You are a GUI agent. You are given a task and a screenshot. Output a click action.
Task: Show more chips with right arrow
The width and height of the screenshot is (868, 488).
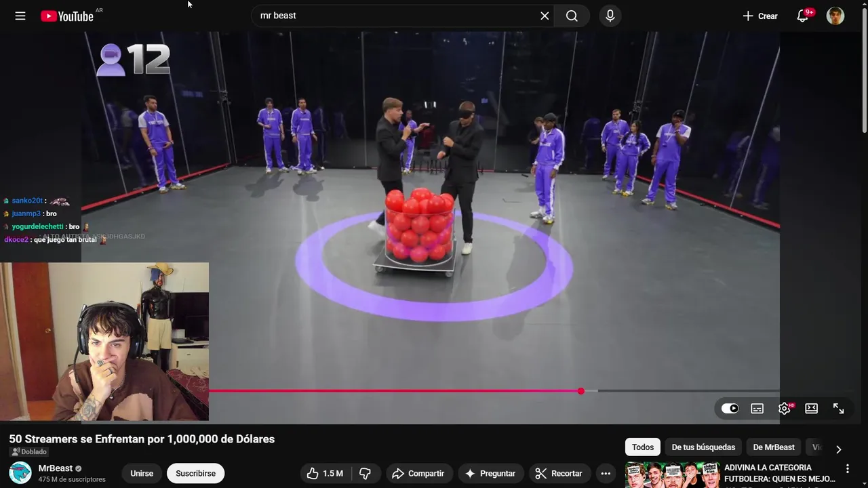coord(839,449)
